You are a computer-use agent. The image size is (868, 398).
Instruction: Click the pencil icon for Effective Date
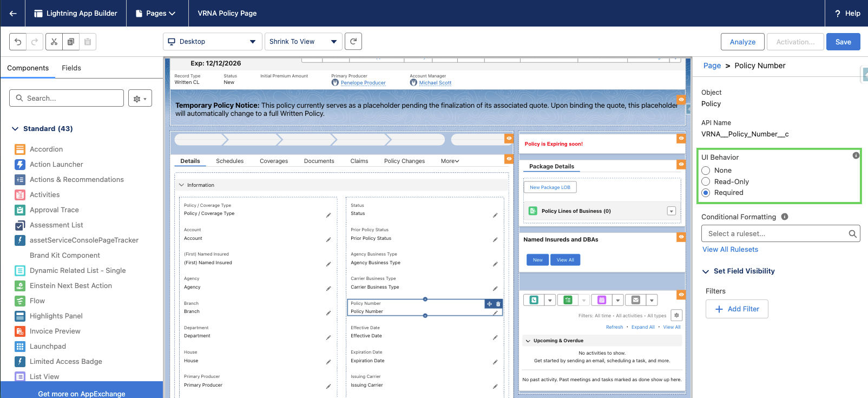[x=495, y=337]
